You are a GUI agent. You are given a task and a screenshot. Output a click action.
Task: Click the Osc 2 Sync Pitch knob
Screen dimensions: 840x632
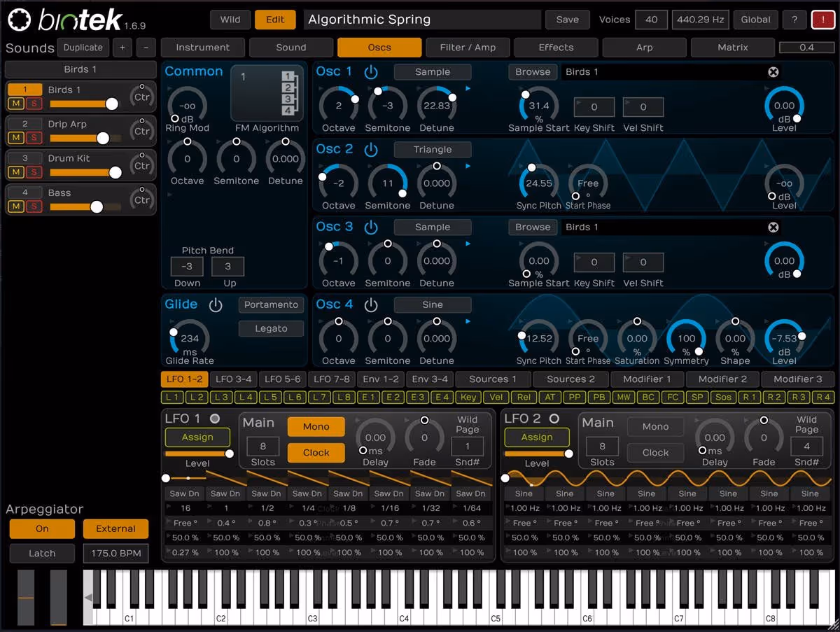pos(539,183)
